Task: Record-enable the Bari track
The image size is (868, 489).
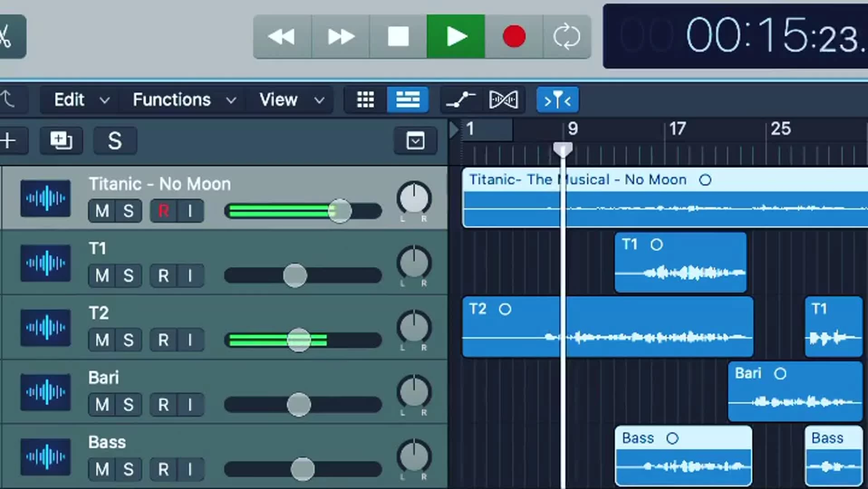Action: [164, 405]
